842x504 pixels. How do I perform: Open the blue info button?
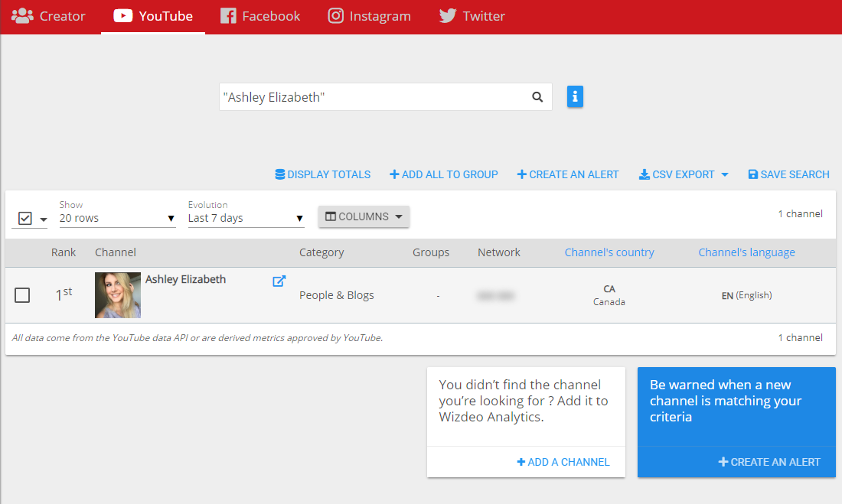pos(575,96)
